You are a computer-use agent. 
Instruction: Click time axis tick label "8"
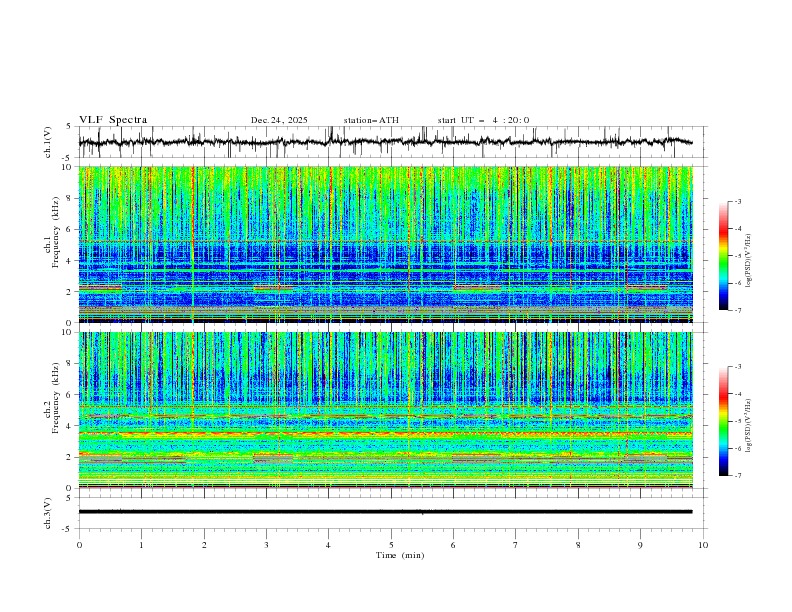[578, 545]
